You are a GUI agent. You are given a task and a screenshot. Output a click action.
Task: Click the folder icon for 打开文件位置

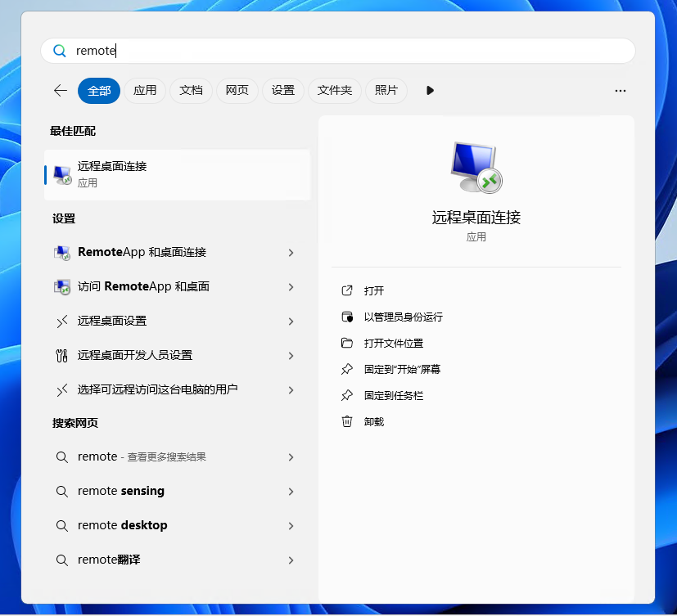347,344
